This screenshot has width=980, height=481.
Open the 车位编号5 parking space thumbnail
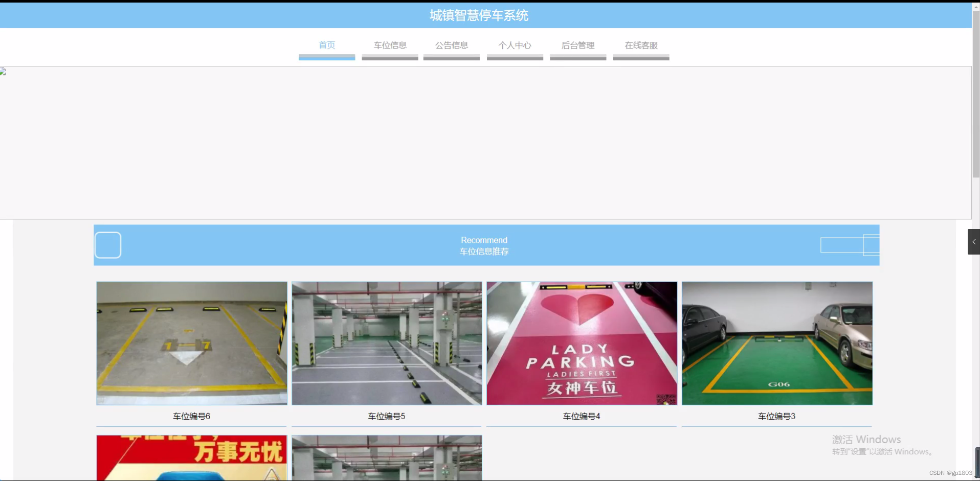387,343
